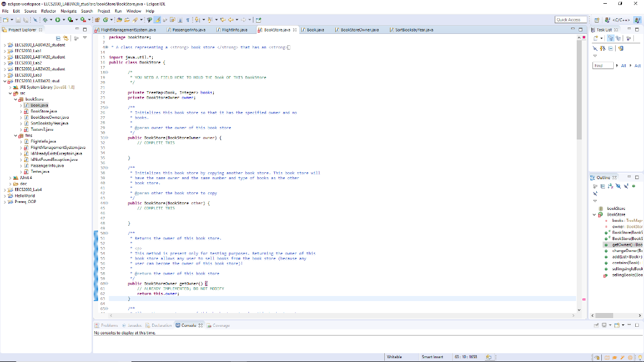Click the Last Edit Location icon
The width and height of the screenshot is (644, 362).
(x=223, y=19)
